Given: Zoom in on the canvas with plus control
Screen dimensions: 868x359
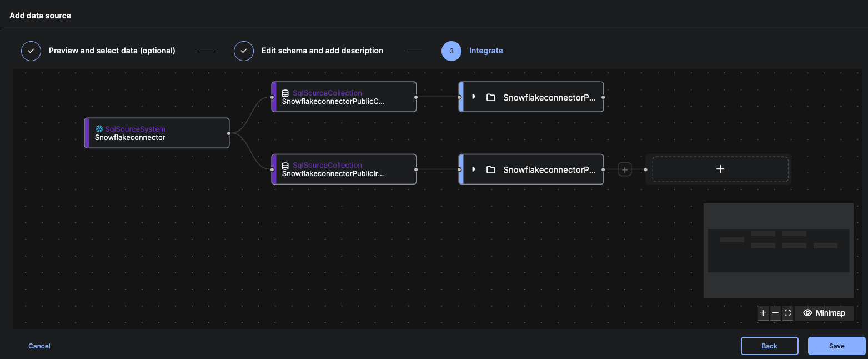Looking at the screenshot, I should pos(763,313).
